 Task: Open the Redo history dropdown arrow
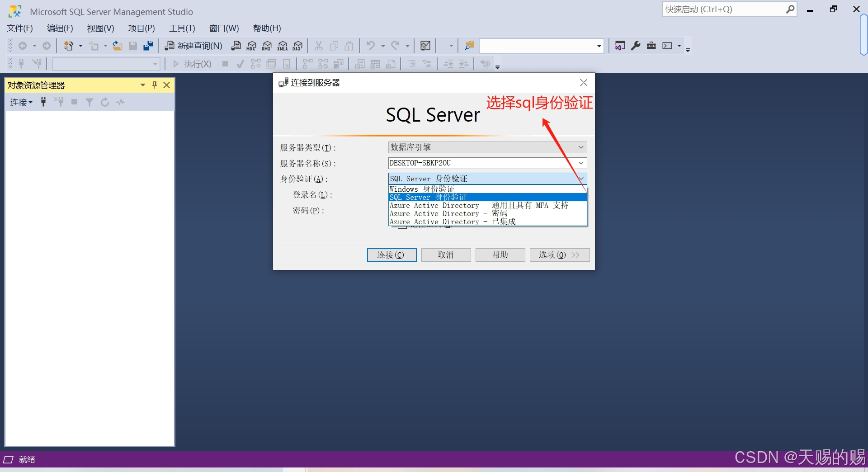click(407, 46)
